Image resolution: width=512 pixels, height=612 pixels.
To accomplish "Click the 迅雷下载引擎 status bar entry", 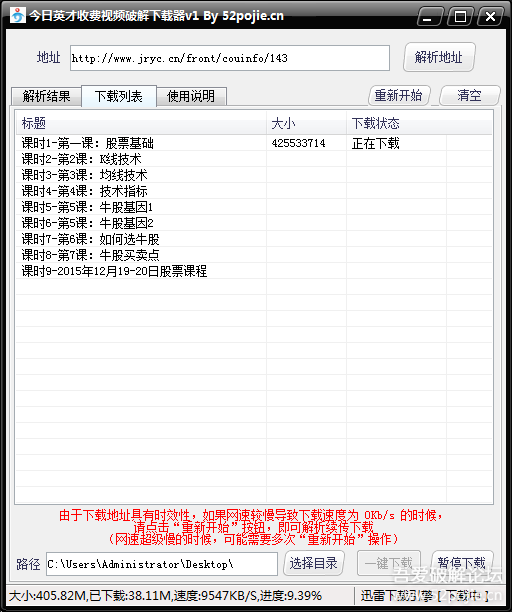I will 425,596.
